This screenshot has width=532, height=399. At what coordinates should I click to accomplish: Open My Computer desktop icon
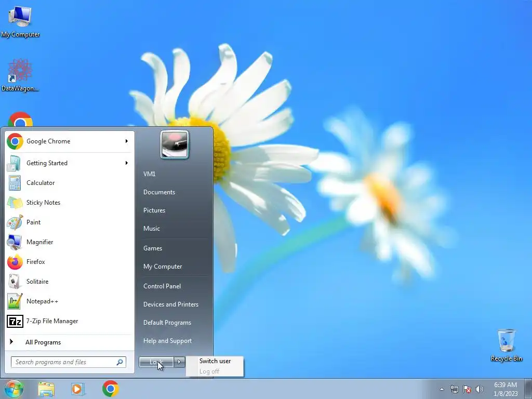(20, 21)
